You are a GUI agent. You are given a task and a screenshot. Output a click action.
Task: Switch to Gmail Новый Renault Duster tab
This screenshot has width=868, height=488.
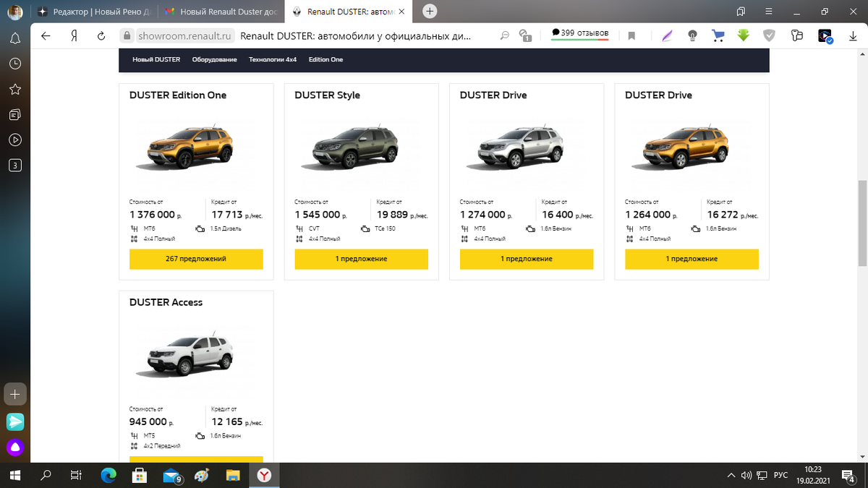[221, 12]
